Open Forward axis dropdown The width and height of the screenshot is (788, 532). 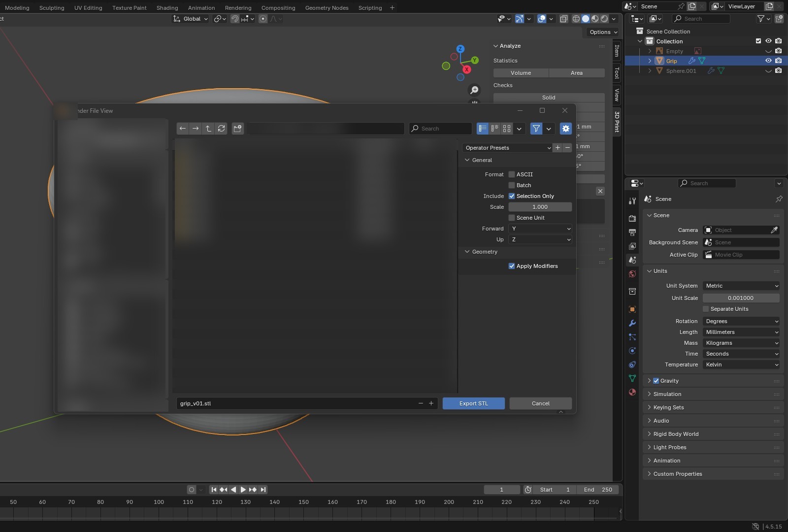pos(540,229)
